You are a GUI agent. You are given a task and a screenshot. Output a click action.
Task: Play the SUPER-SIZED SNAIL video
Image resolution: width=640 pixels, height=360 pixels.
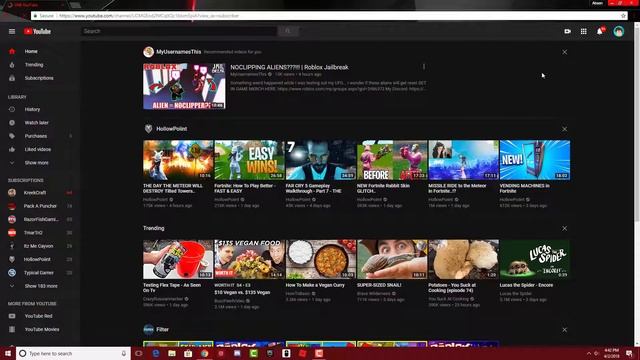(x=392, y=260)
